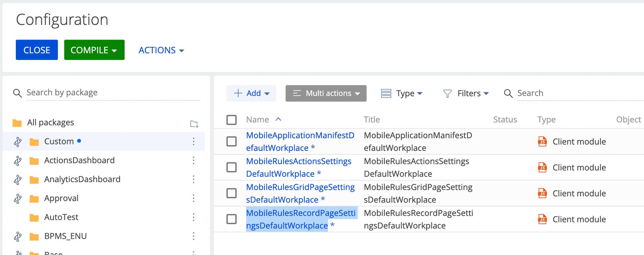Viewport: 644px width, 255px height.
Task: Open the Filters dropdown
Action: point(466,93)
